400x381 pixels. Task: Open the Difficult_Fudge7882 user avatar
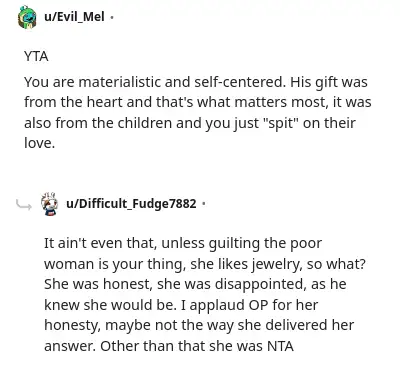[x=49, y=204]
